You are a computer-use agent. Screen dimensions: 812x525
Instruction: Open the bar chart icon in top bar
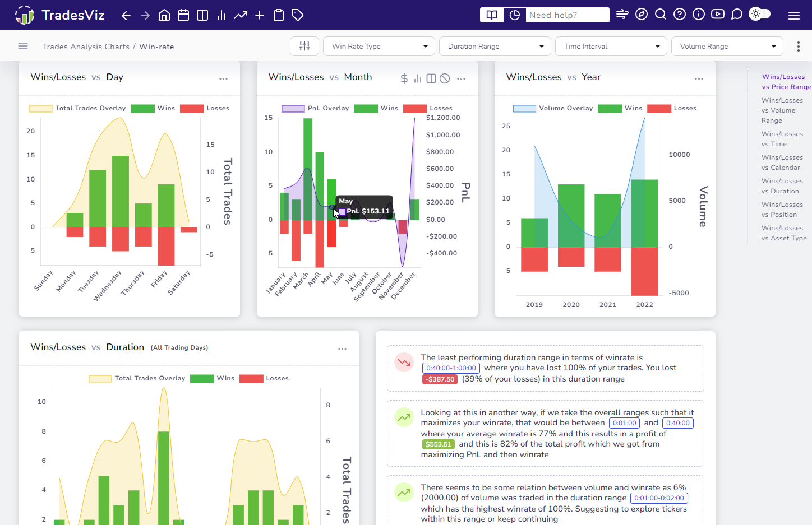coord(222,15)
